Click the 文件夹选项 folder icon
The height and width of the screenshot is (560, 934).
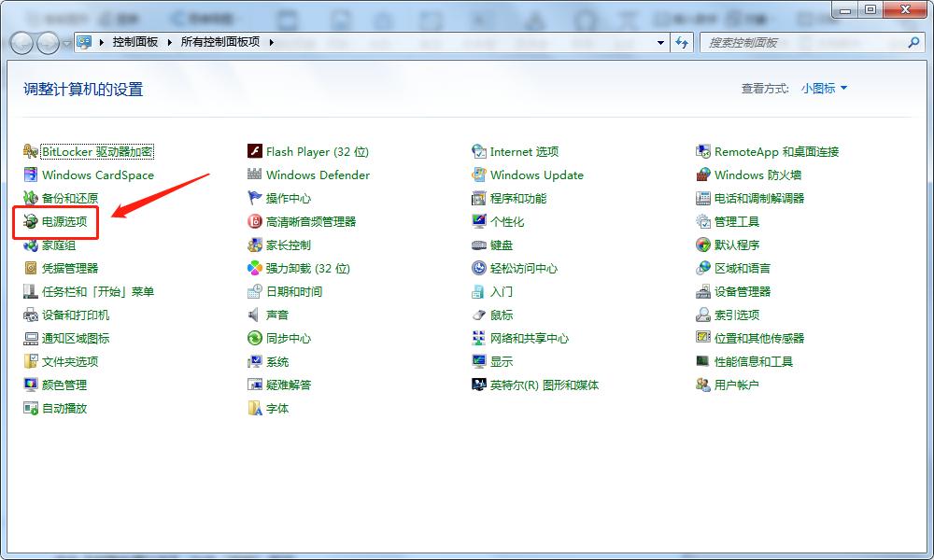point(31,361)
